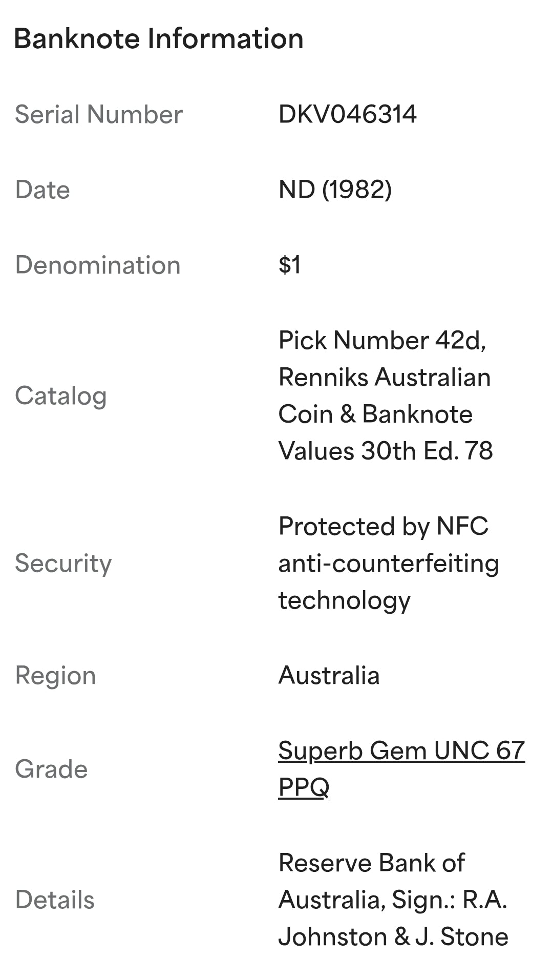The width and height of the screenshot is (553, 980).
Task: Click the Values 30th Ed. 78 text
Action: pos(386,451)
